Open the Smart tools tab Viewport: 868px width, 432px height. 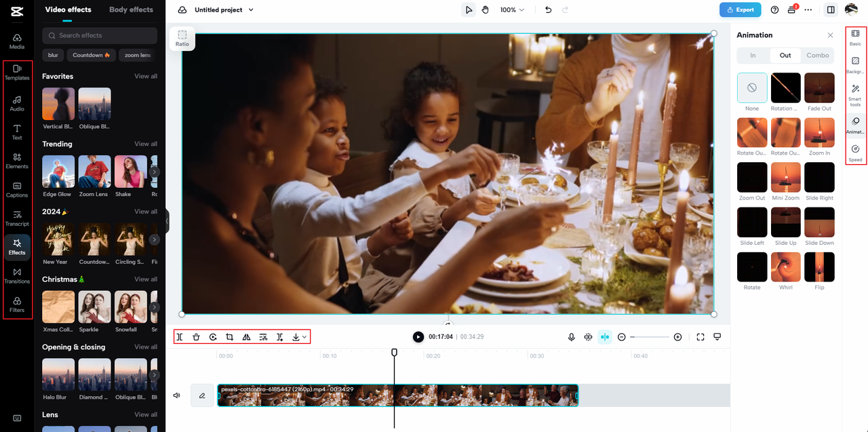[x=855, y=96]
